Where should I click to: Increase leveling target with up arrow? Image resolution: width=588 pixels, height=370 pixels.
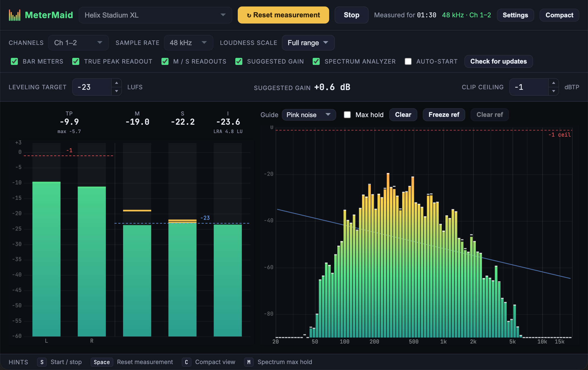(117, 83)
